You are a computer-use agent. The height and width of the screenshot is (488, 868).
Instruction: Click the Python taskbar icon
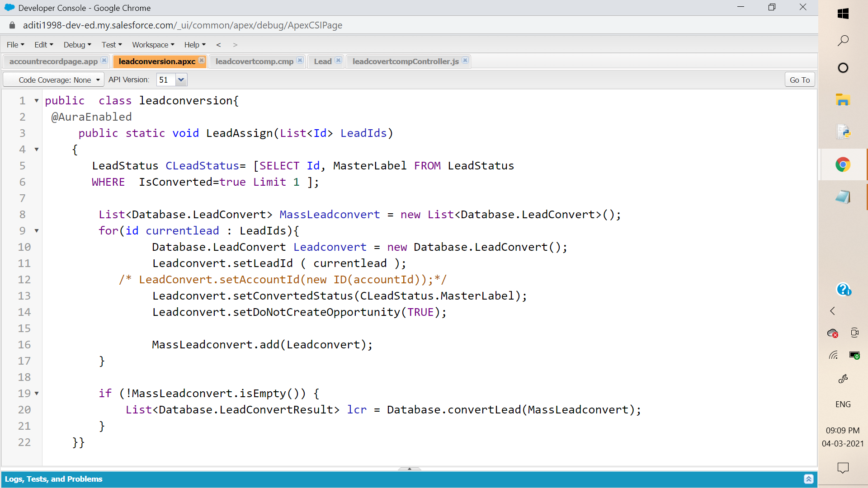click(844, 131)
